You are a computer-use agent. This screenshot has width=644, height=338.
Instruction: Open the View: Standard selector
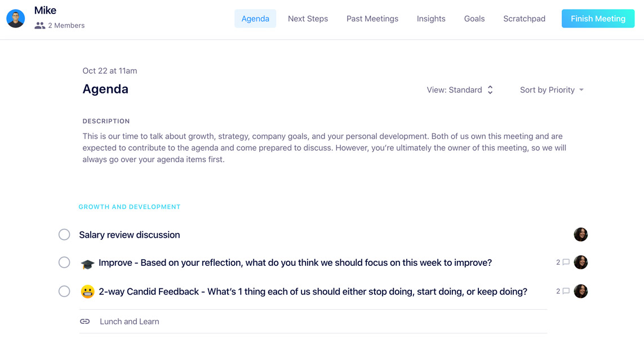(x=460, y=90)
